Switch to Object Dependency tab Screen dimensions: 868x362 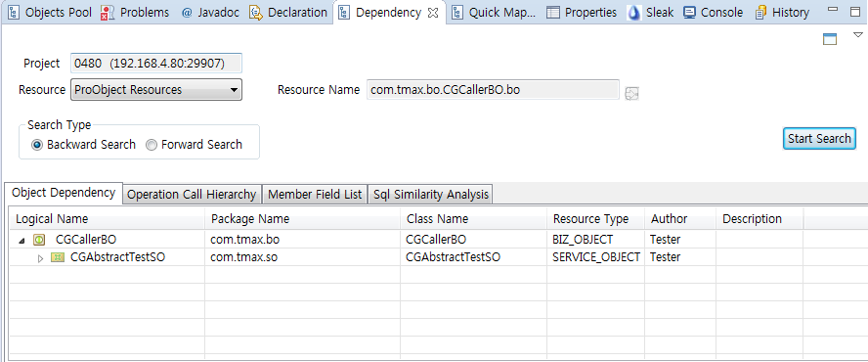click(64, 193)
